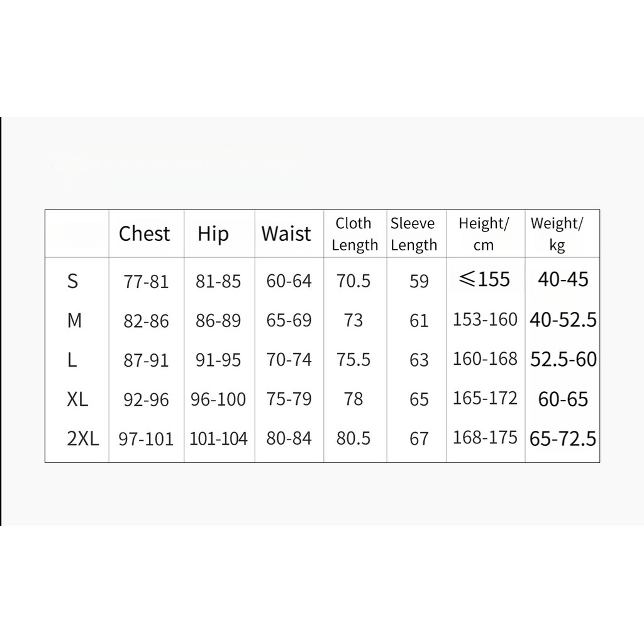The height and width of the screenshot is (644, 644).
Task: Click the 65-72.5 weight cell
Action: [x=563, y=438]
